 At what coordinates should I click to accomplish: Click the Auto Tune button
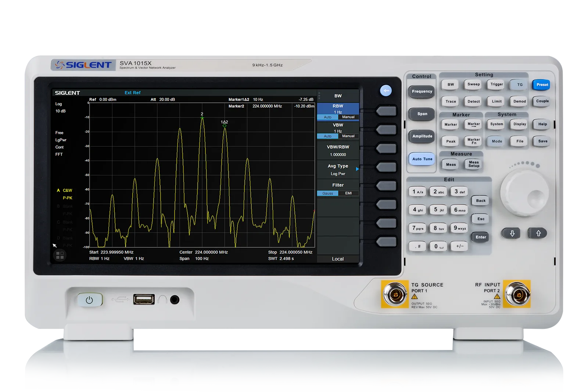pos(422,159)
